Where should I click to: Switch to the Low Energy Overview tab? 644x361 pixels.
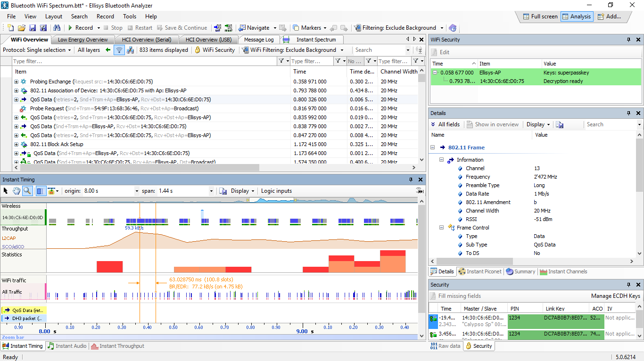83,40
